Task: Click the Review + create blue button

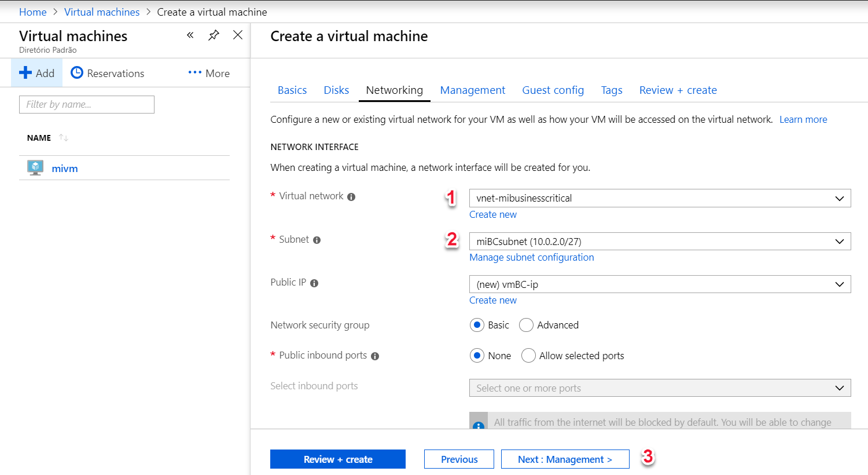Action: [338, 459]
